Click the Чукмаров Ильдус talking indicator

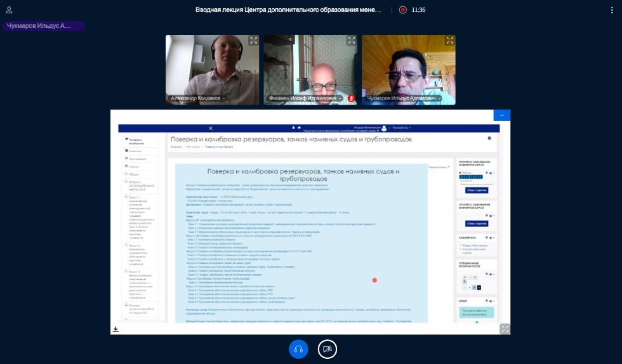43,26
